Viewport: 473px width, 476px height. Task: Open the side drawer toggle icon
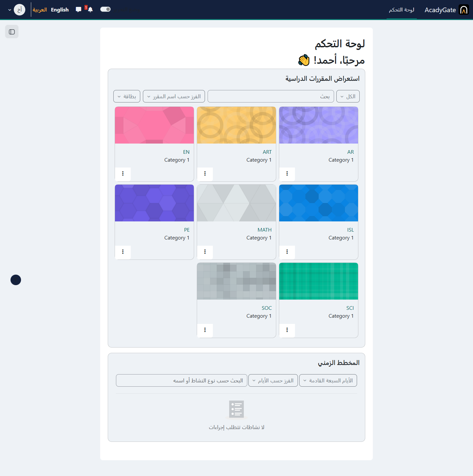pos(12,32)
